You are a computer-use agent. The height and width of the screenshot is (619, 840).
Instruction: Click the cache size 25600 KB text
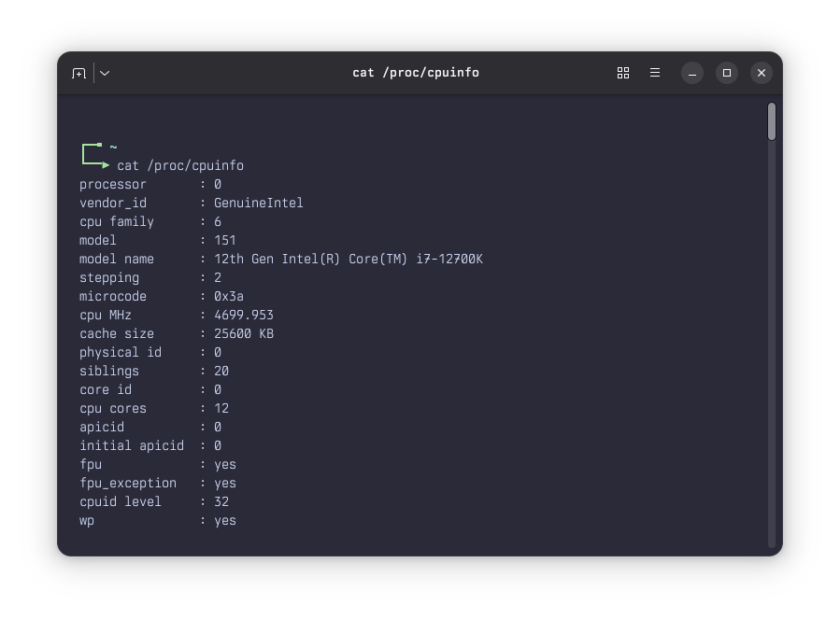(247, 333)
